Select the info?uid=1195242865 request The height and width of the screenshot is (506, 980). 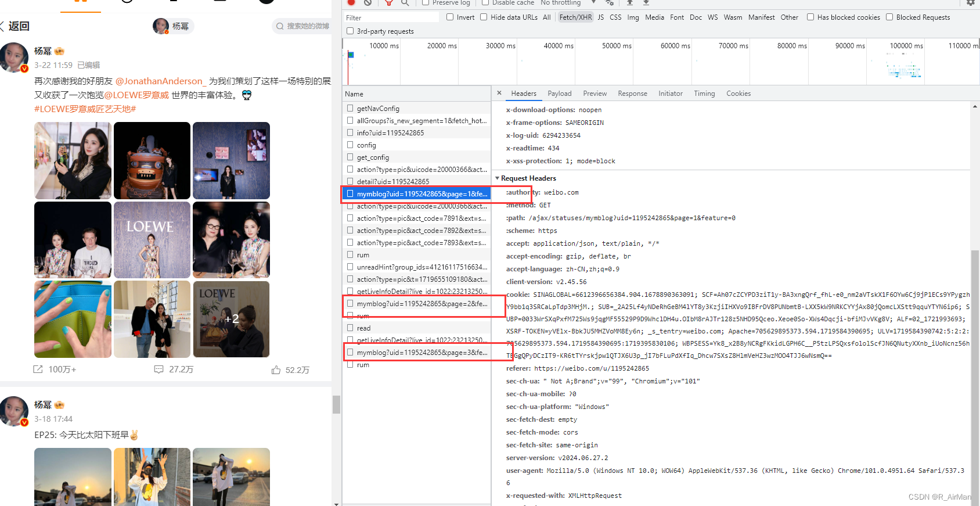click(417, 132)
